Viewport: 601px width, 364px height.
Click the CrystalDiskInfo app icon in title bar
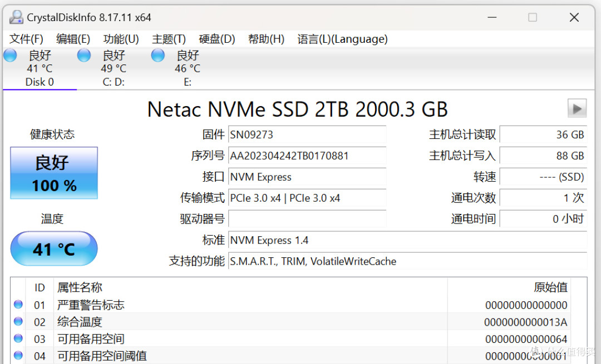coord(16,17)
